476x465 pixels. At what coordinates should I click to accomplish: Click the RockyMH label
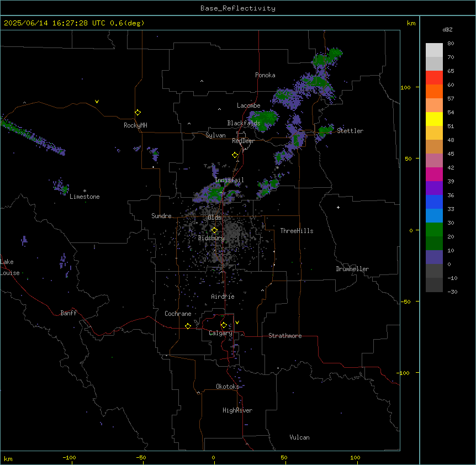(135, 125)
